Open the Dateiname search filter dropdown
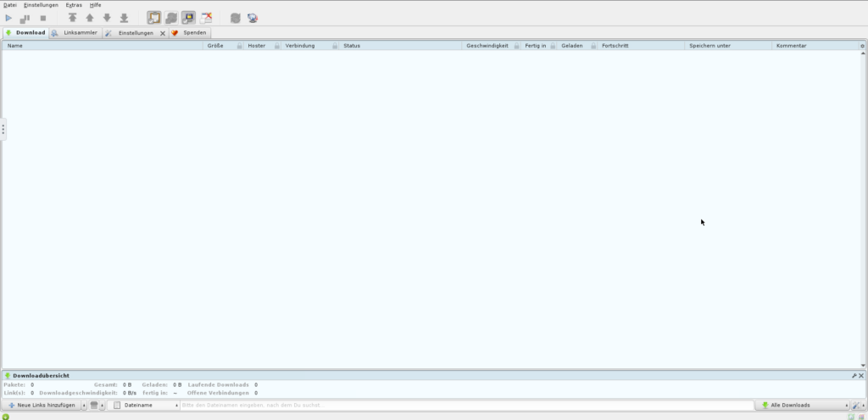This screenshot has width=868, height=420. [144, 405]
